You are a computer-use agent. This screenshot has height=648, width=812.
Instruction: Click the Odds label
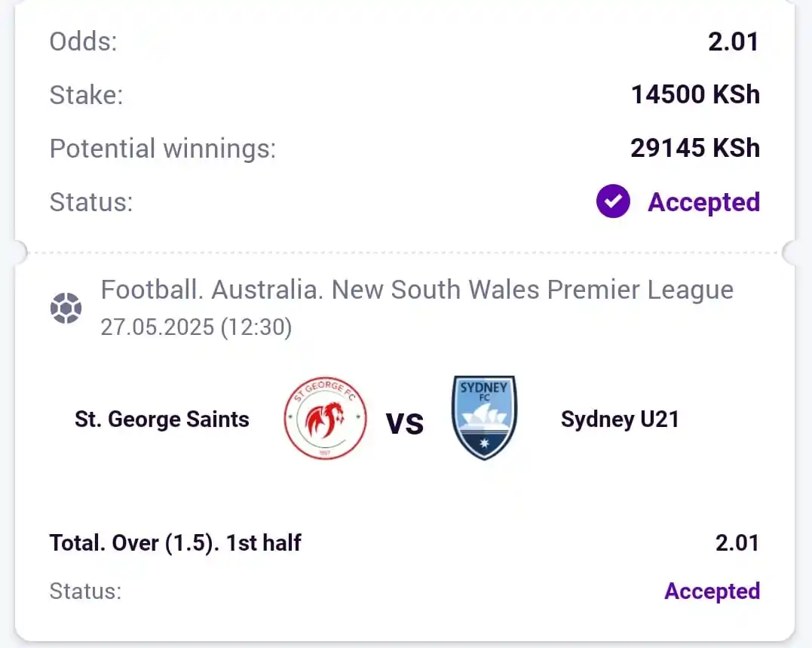(x=84, y=41)
